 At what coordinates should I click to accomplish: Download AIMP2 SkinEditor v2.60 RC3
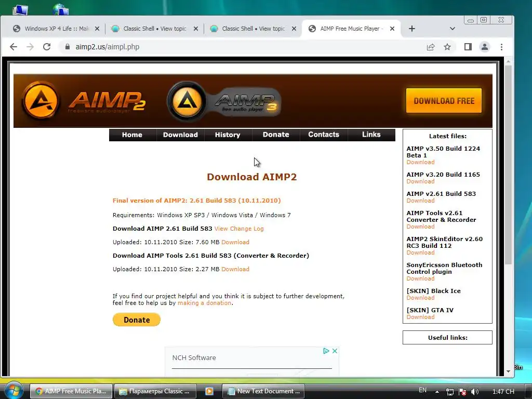tap(420, 253)
